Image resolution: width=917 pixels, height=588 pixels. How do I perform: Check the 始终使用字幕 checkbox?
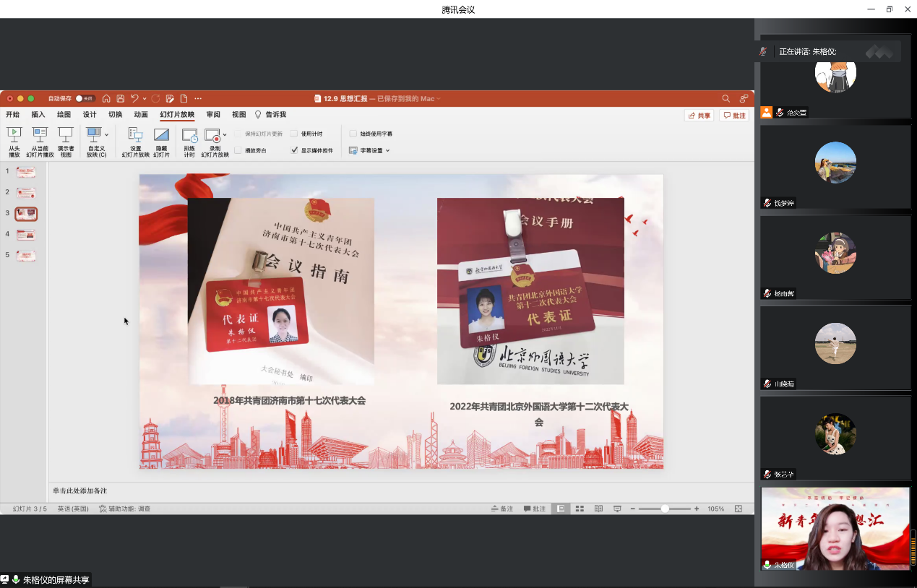click(x=353, y=134)
